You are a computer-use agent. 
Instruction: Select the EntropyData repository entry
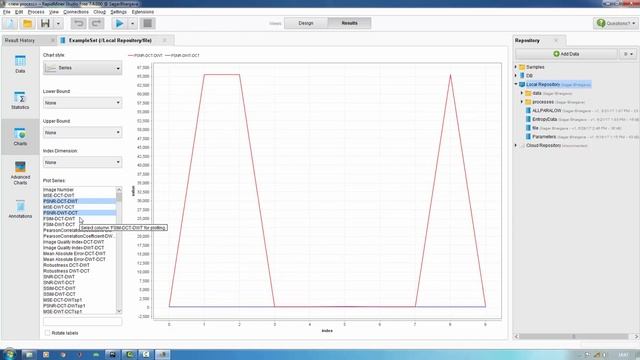point(544,119)
